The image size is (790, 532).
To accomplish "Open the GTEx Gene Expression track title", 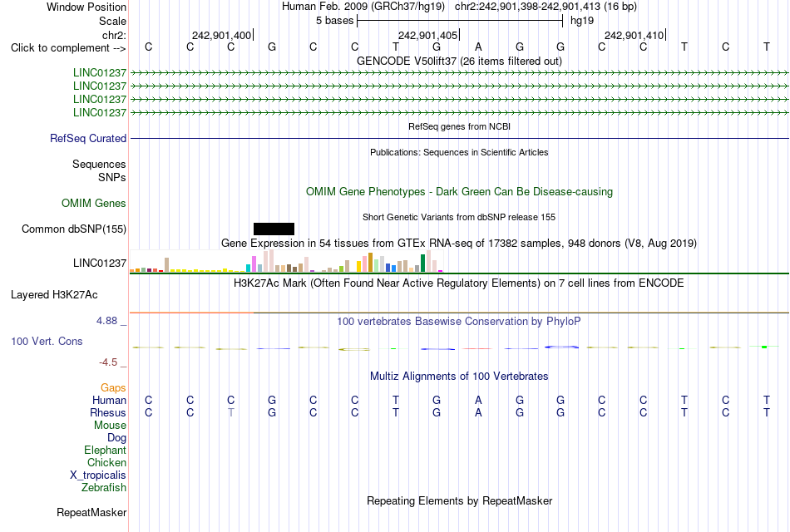I will 459,243.
